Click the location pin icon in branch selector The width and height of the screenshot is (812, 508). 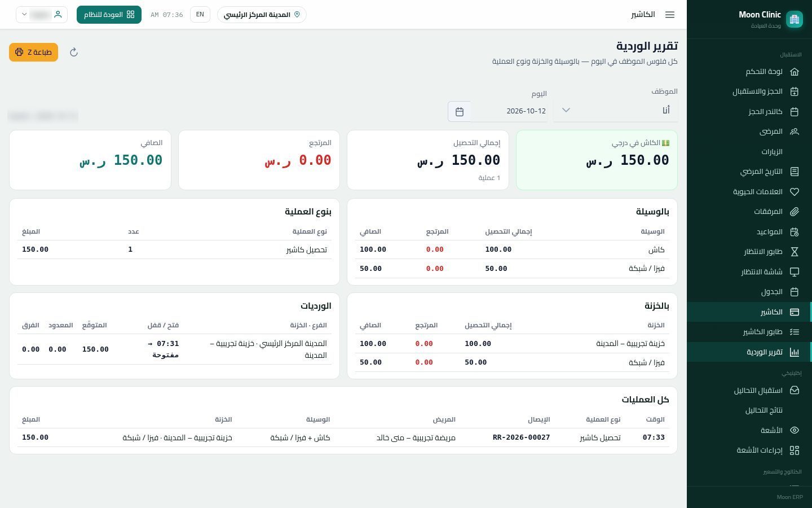[x=297, y=15]
